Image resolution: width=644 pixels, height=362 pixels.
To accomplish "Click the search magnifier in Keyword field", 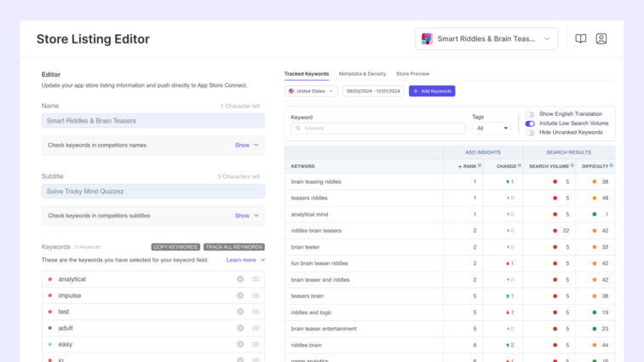I will [x=298, y=129].
